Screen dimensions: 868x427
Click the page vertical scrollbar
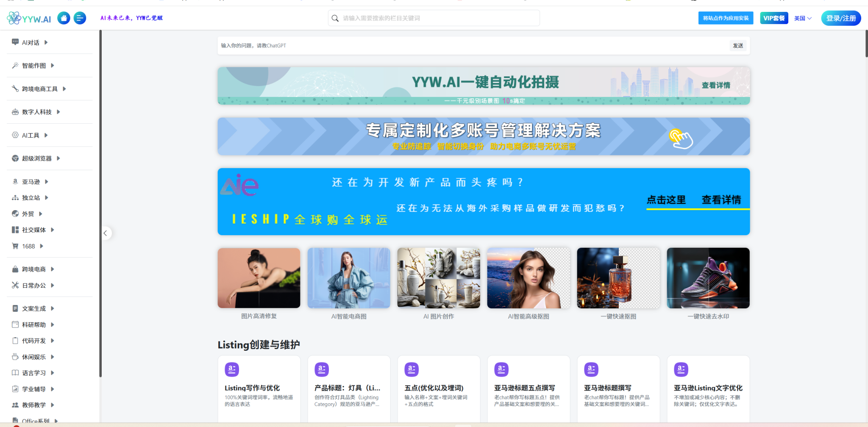click(866, 43)
